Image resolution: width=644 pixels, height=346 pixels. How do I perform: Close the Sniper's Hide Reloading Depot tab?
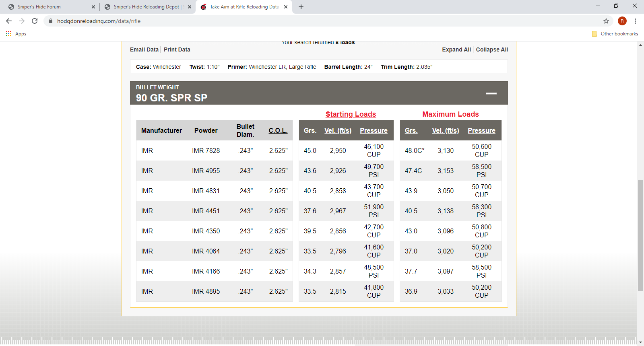pos(190,7)
